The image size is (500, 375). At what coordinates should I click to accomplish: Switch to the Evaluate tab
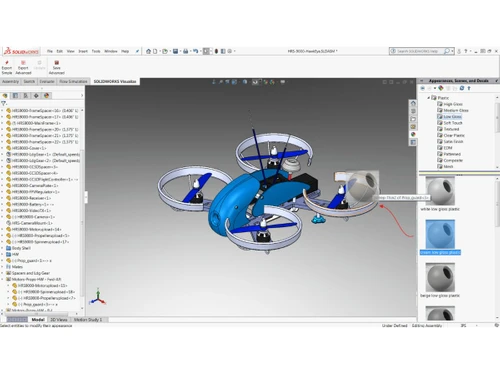47,81
